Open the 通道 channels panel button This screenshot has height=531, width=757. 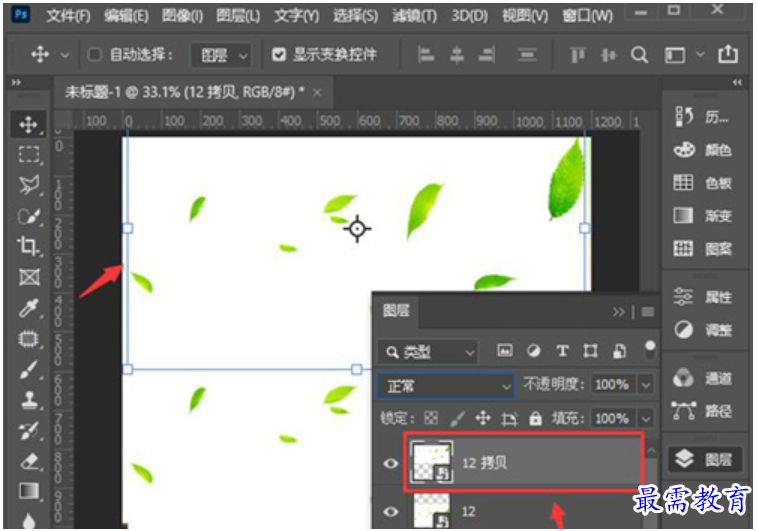pos(703,378)
